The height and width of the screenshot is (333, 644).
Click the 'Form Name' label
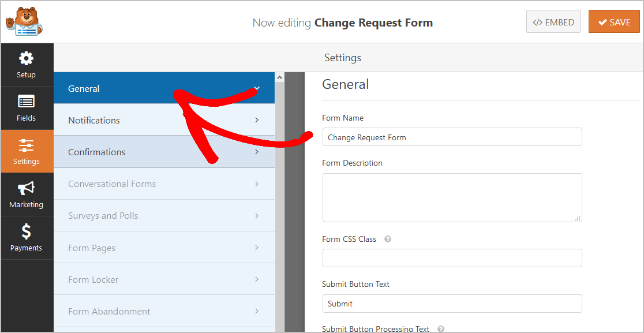coord(343,118)
